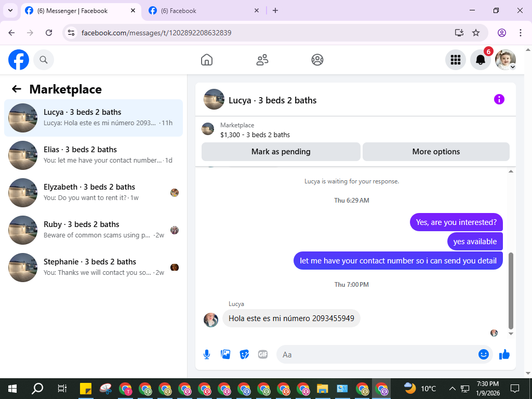
Task: Click Elyzabeth row's seen avatar
Action: (175, 193)
